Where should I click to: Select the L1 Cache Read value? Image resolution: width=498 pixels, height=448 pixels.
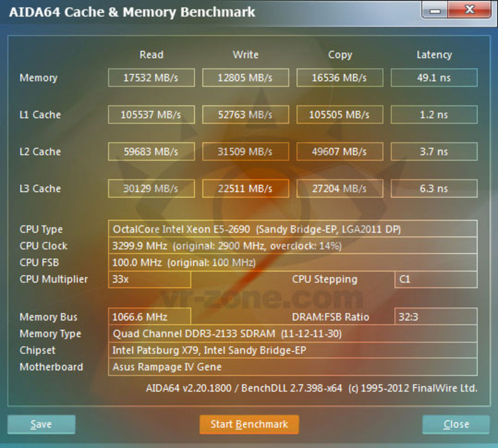coord(151,115)
